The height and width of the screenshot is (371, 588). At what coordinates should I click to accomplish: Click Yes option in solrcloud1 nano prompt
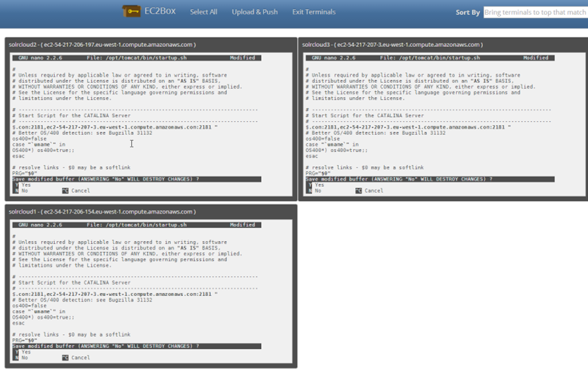point(26,352)
